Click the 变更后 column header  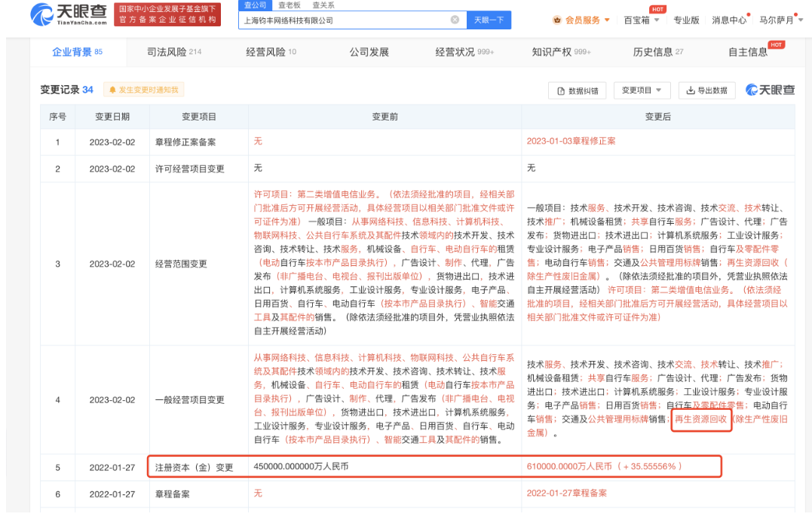coord(657,117)
